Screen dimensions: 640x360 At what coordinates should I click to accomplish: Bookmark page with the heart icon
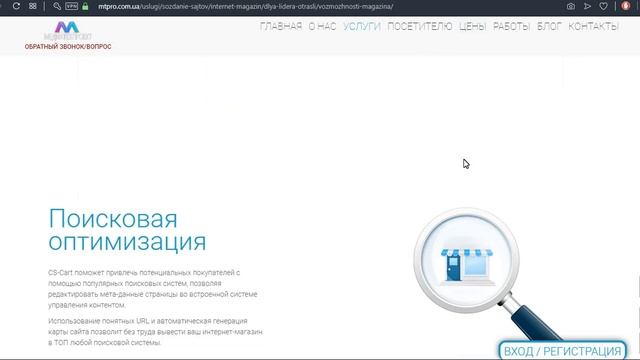tap(603, 6)
